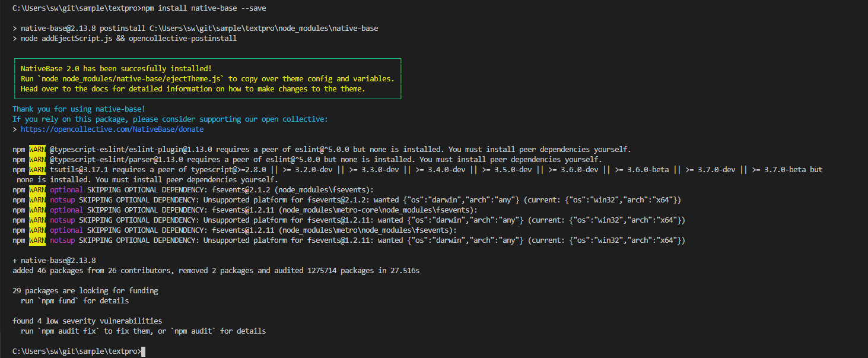Image resolution: width=868 pixels, height=358 pixels.
Task: Click the 'run `npm audit fix` to fix them' line
Action: point(143,331)
